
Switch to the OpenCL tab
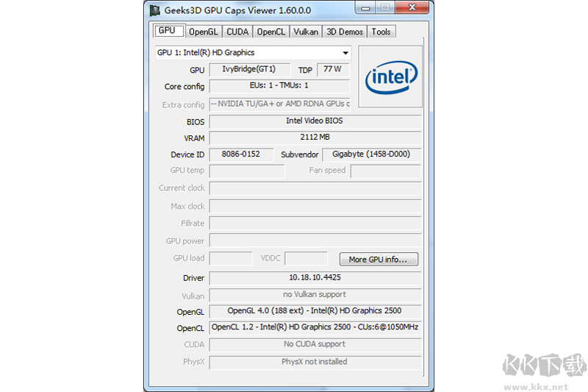(270, 32)
